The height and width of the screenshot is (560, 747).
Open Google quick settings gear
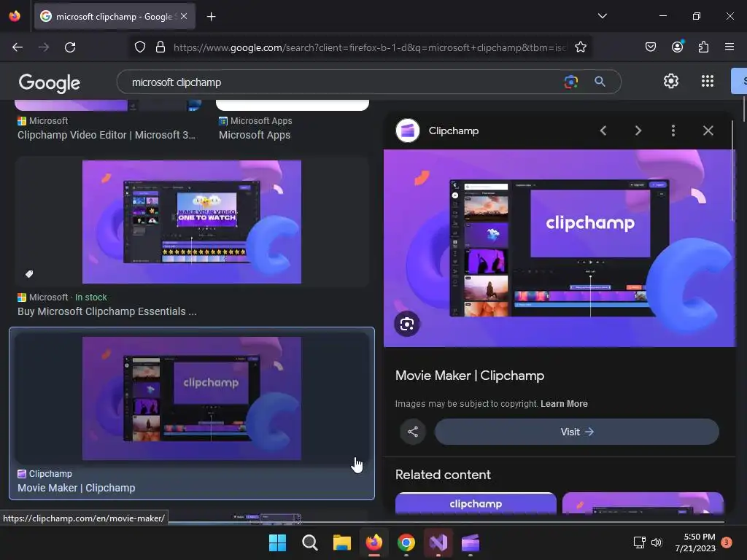[x=671, y=81]
